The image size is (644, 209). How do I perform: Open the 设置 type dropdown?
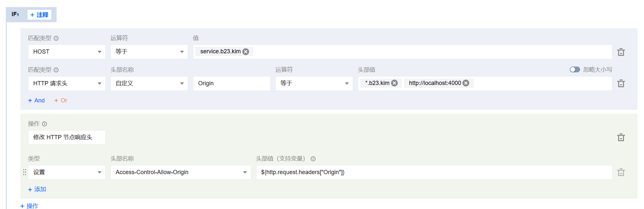point(67,172)
